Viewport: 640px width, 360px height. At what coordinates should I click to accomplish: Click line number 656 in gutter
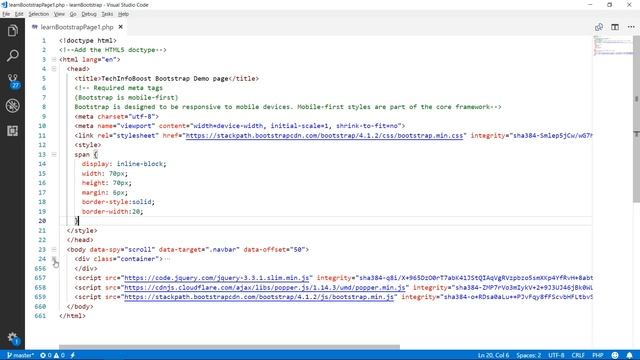pyautogui.click(x=40, y=269)
